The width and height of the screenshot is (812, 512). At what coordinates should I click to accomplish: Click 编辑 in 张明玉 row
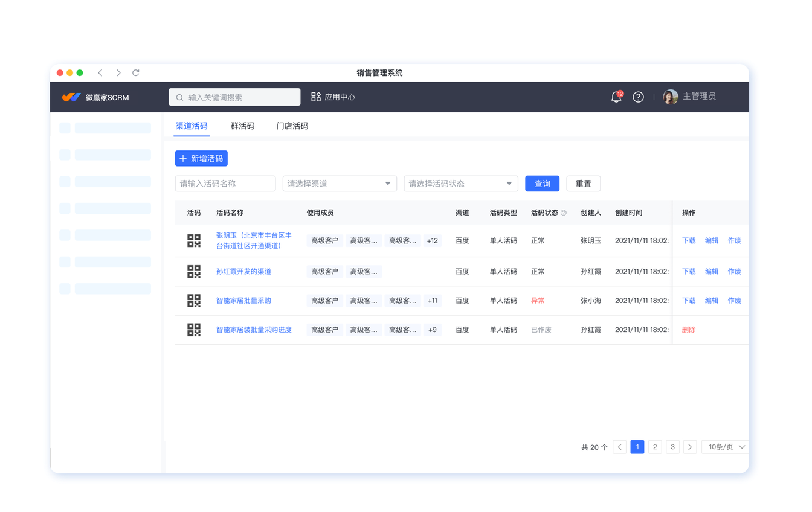coord(712,240)
